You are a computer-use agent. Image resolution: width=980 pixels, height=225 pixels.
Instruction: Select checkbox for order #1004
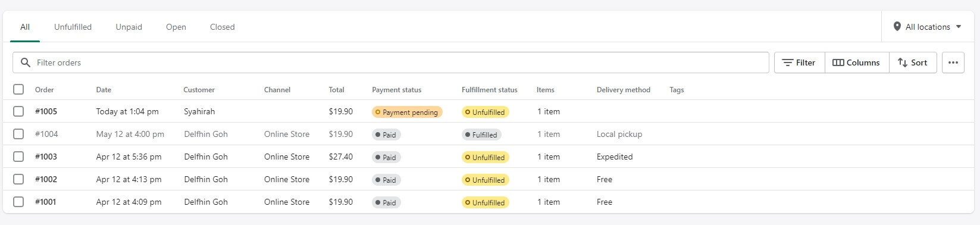[x=18, y=134]
